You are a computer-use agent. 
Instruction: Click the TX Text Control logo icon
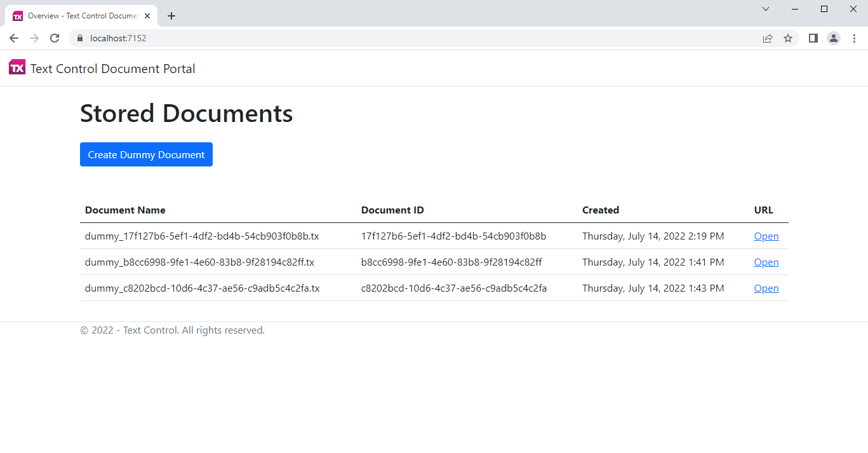point(17,68)
